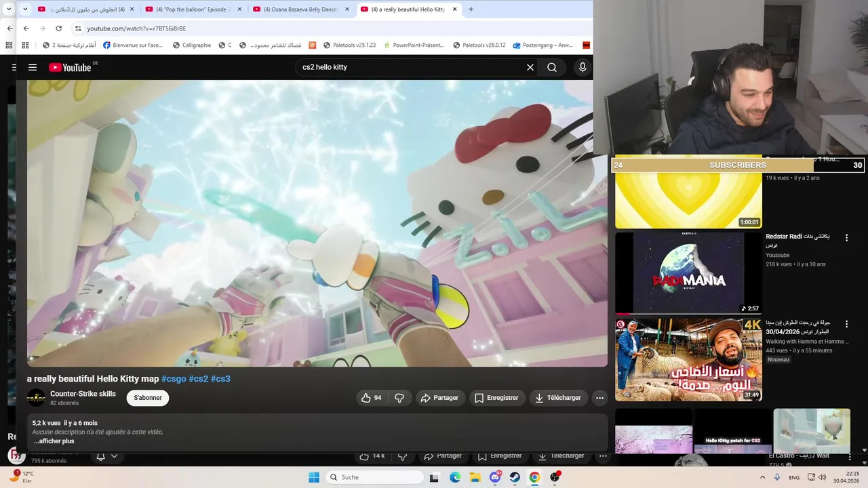Viewport: 868px width, 488px height.
Task: Open volume control in system tray
Action: tap(822, 477)
